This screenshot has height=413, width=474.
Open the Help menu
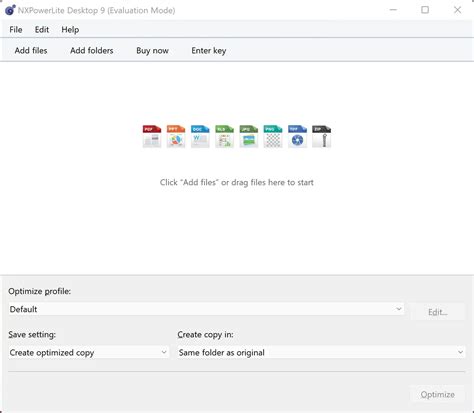pyautogui.click(x=70, y=30)
